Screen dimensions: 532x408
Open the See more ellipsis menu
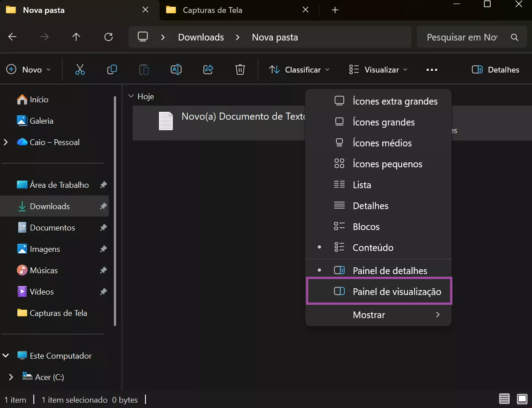pos(431,69)
